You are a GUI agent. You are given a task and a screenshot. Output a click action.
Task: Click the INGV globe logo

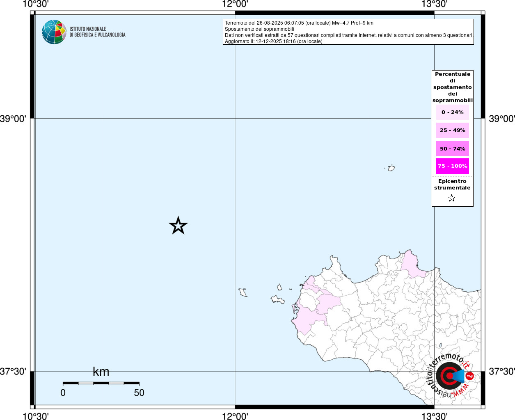pos(54,32)
